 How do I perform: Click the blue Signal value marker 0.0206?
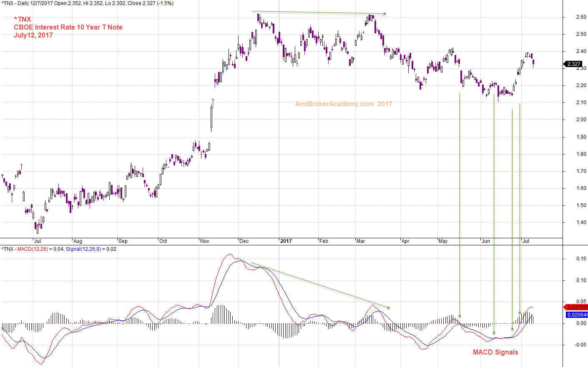coord(577,315)
